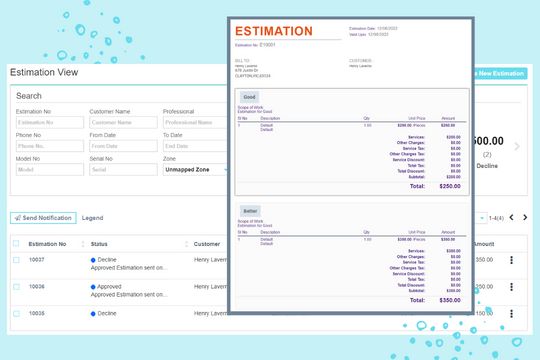Click the Decline status of estimation 10037
Image resolution: width=540 pixels, height=360 pixels.
tap(107, 259)
